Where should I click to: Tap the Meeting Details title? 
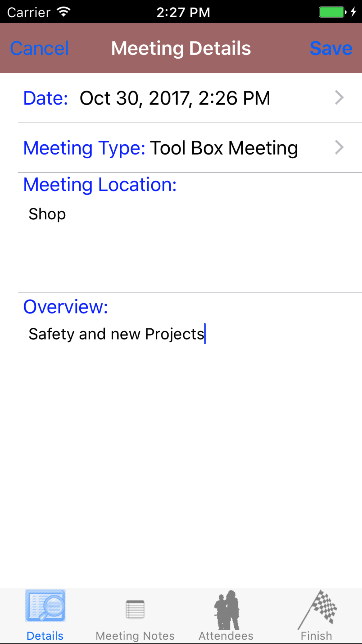(x=181, y=48)
